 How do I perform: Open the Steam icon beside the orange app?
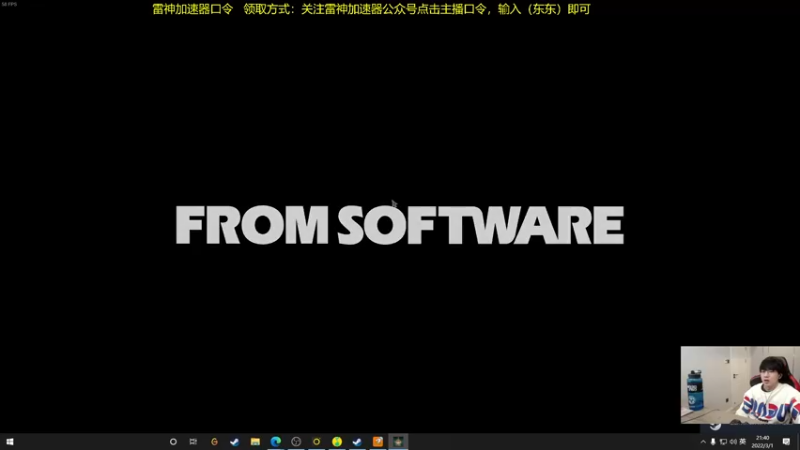[x=357, y=442]
